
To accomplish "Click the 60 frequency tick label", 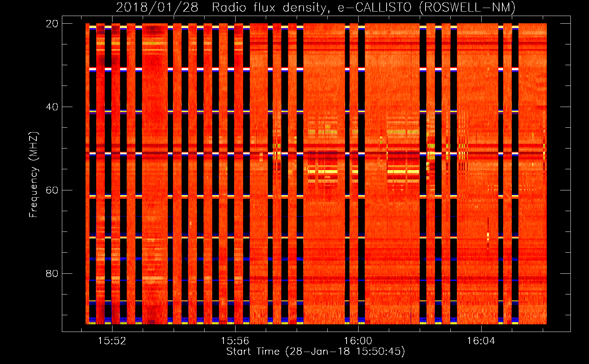I will coord(52,190).
